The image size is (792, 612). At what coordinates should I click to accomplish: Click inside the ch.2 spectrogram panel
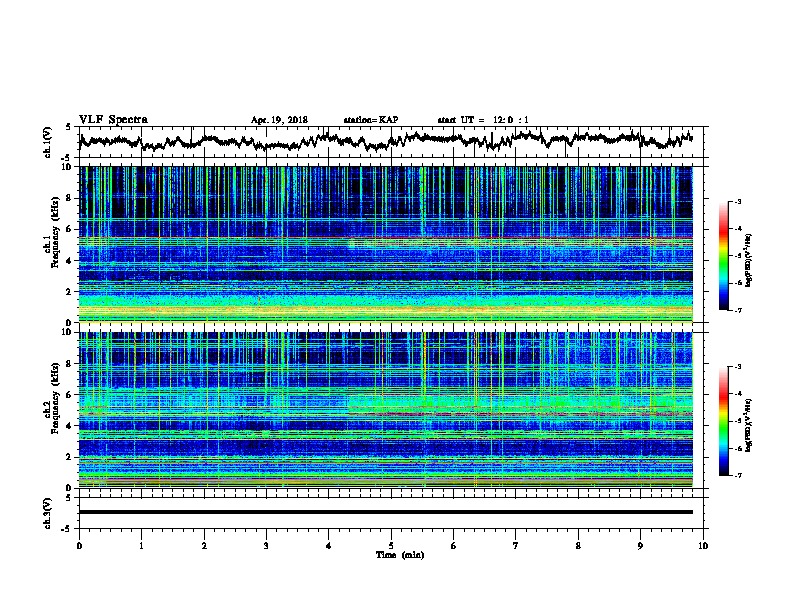(x=385, y=410)
